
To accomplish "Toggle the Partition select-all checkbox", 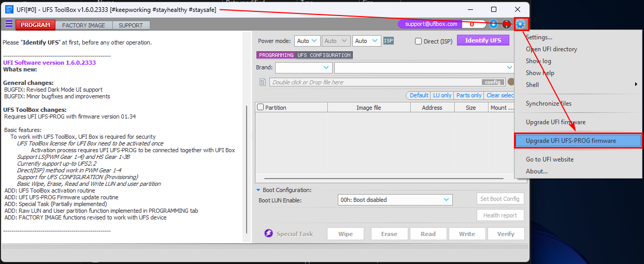I will (261, 108).
